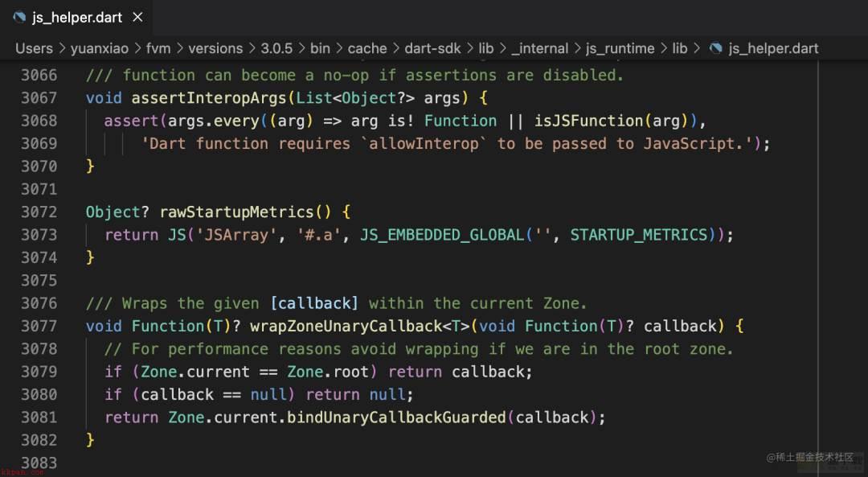Click the [callback] reference in the doc comment
The width and height of the screenshot is (868, 477).
[314, 303]
